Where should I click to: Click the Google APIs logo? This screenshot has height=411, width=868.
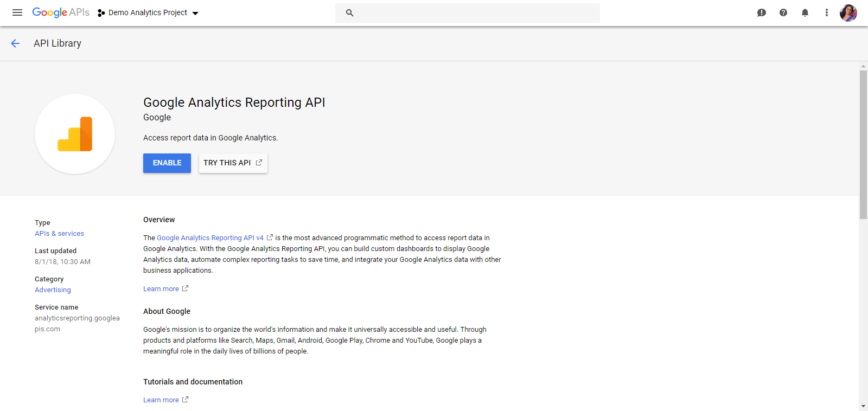click(61, 12)
